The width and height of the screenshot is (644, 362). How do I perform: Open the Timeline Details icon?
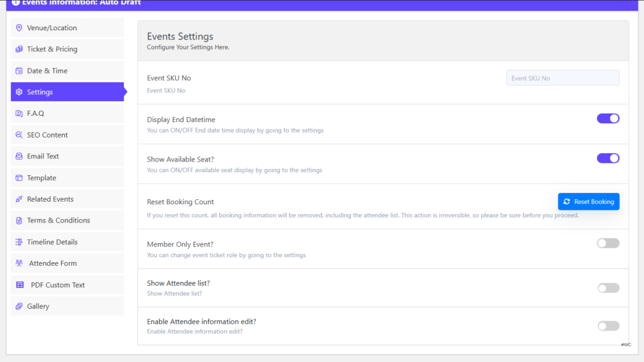click(x=19, y=241)
